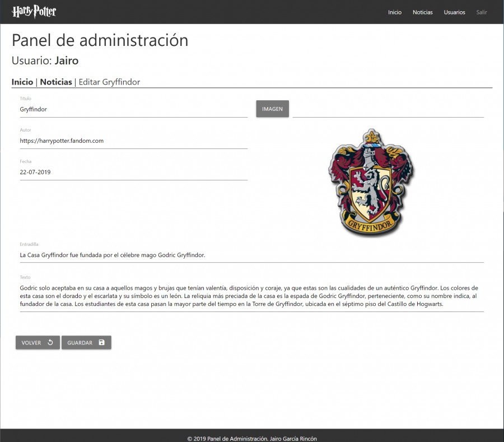The image size is (504, 442).
Task: Go to Noticias breadcrumb link
Action: tap(56, 82)
